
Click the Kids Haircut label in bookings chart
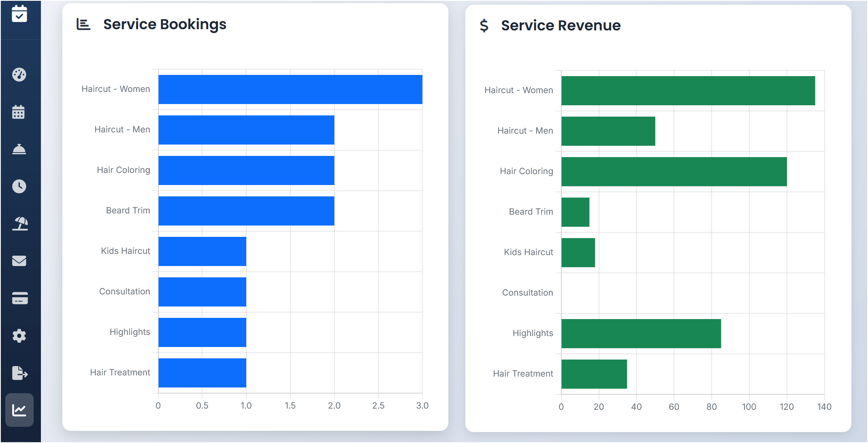[126, 251]
